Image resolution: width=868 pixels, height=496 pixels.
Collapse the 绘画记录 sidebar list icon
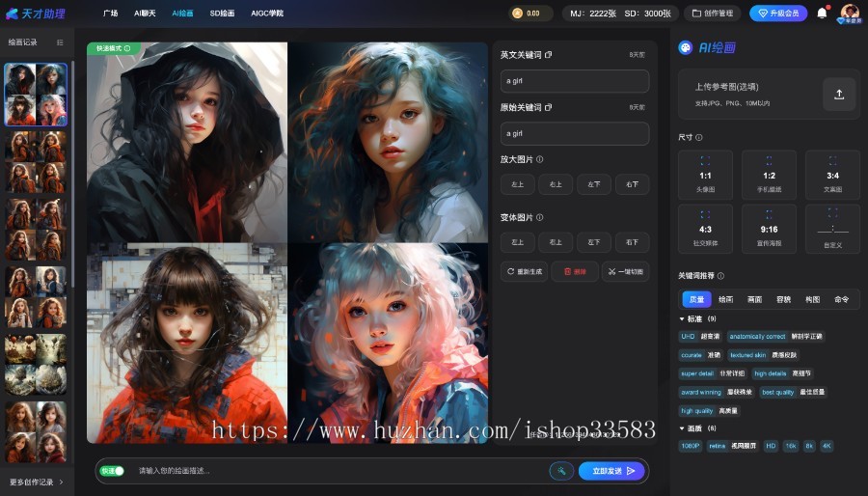pyautogui.click(x=60, y=42)
